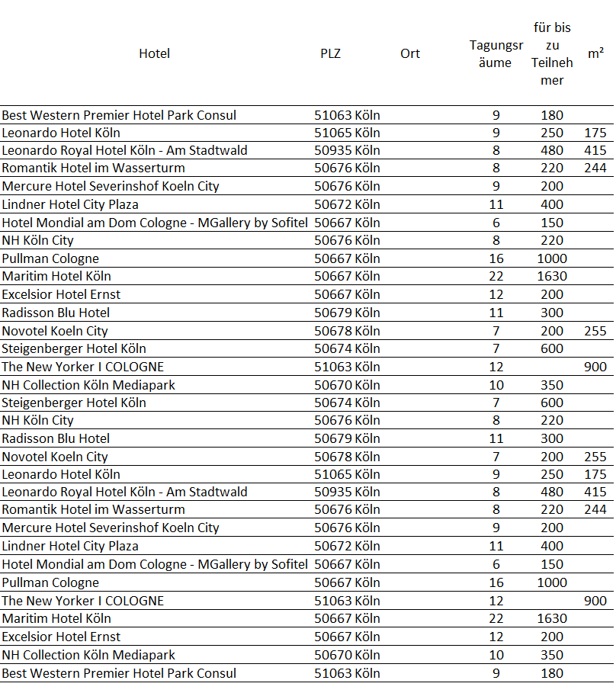Click the first Romantik Hotel im Wasserturm cell

coord(93,168)
